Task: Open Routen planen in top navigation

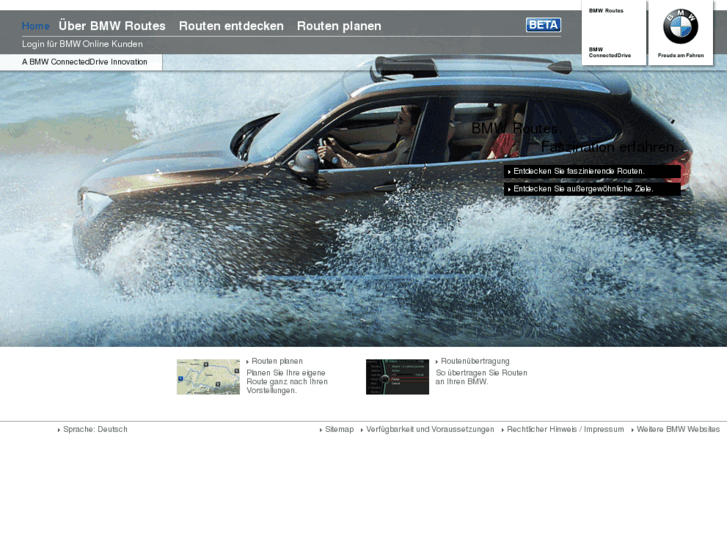Action: point(339,26)
